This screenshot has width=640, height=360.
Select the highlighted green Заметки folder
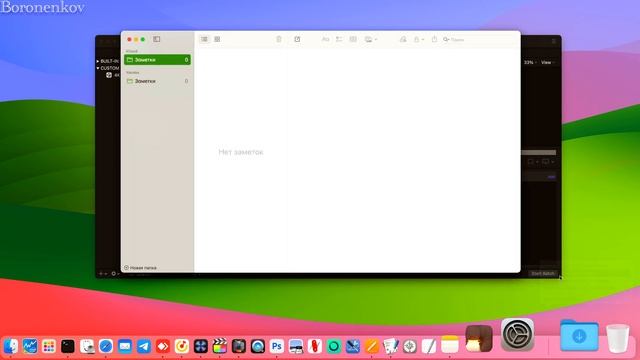coord(157,60)
